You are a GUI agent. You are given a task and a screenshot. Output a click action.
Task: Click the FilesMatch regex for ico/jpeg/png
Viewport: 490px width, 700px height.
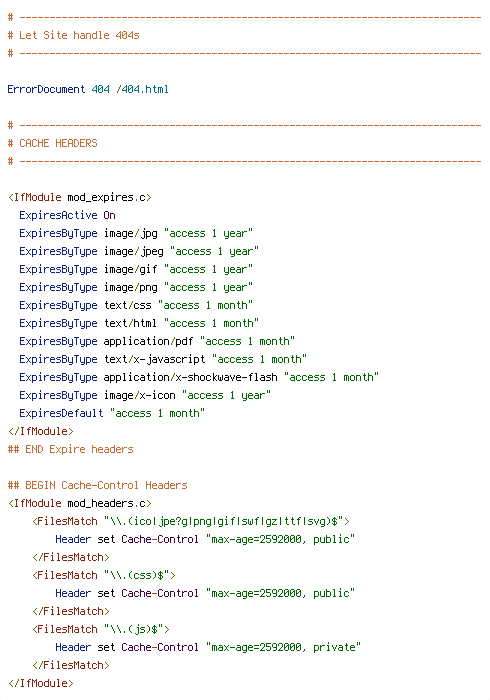click(x=224, y=521)
